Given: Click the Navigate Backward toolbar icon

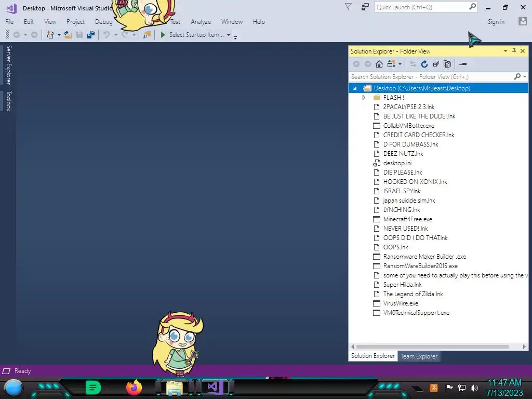Looking at the screenshot, I should pyautogui.click(x=16, y=35).
